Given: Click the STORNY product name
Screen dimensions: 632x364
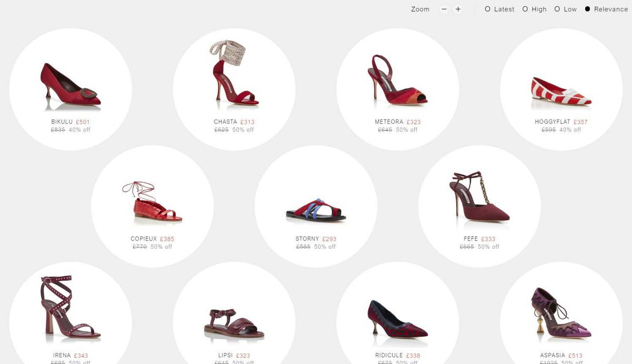Looking at the screenshot, I should pyautogui.click(x=307, y=239).
